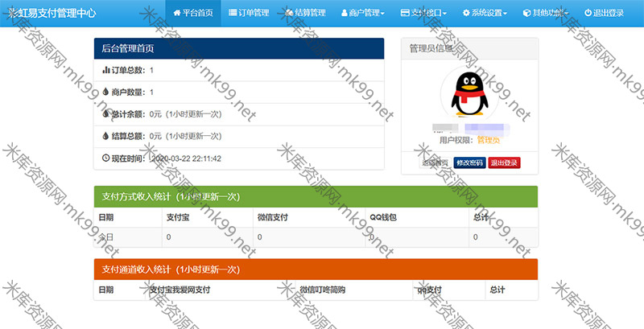Click the clock icon next to 现在时间
Viewport: 644px width, 329px height.
[x=105, y=158]
